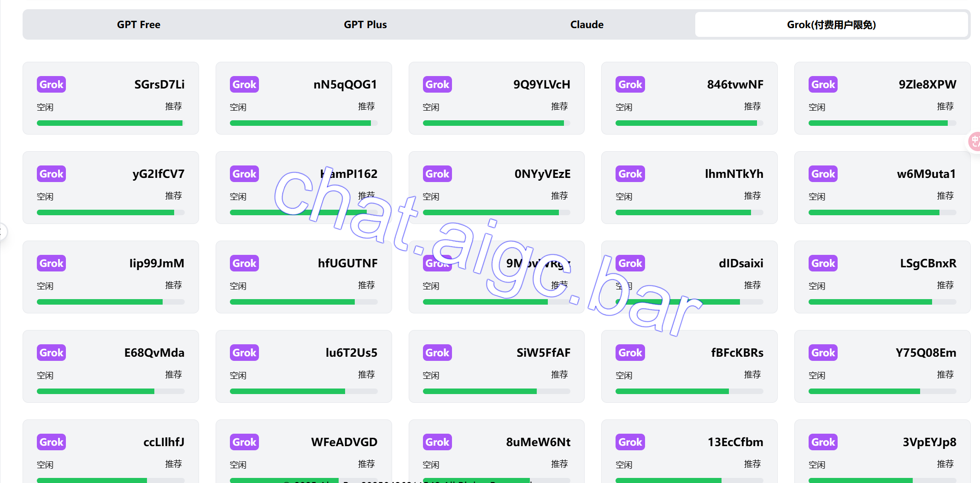This screenshot has width=980, height=483.
Task: Click the Grok badge on lhmNTkYh card
Action: (x=630, y=174)
